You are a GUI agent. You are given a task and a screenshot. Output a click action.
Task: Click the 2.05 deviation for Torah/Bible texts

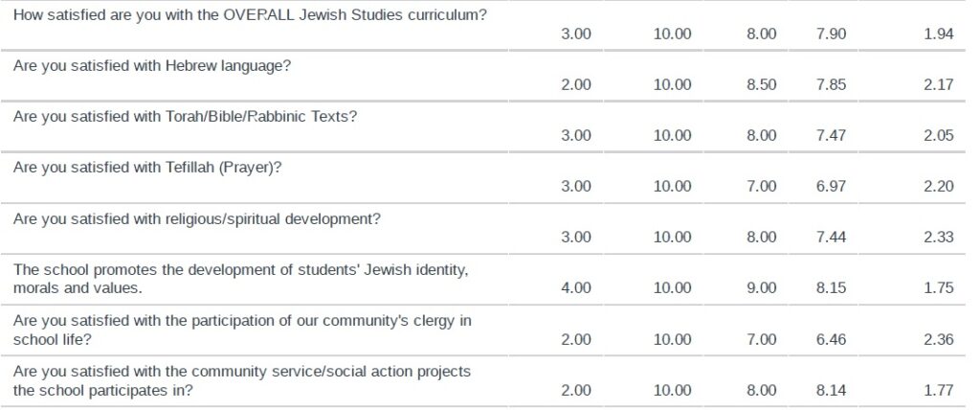coord(939,135)
